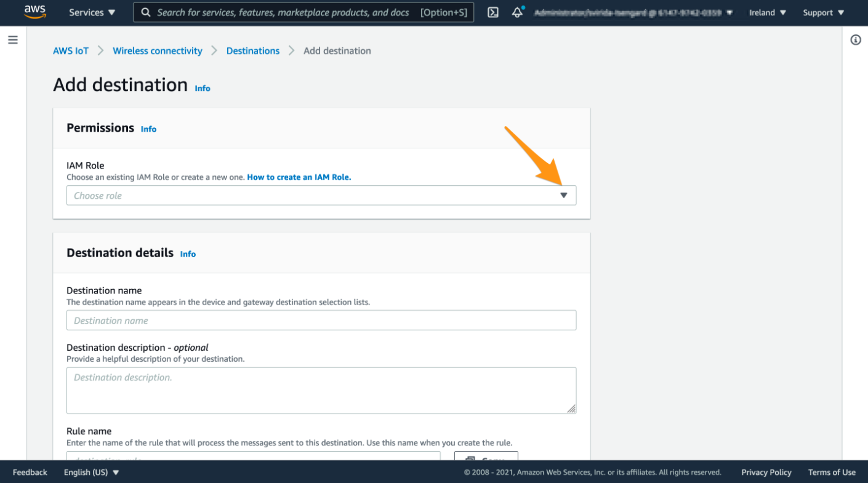This screenshot has width=868, height=483.
Task: Click the Destination description text area
Action: click(321, 391)
